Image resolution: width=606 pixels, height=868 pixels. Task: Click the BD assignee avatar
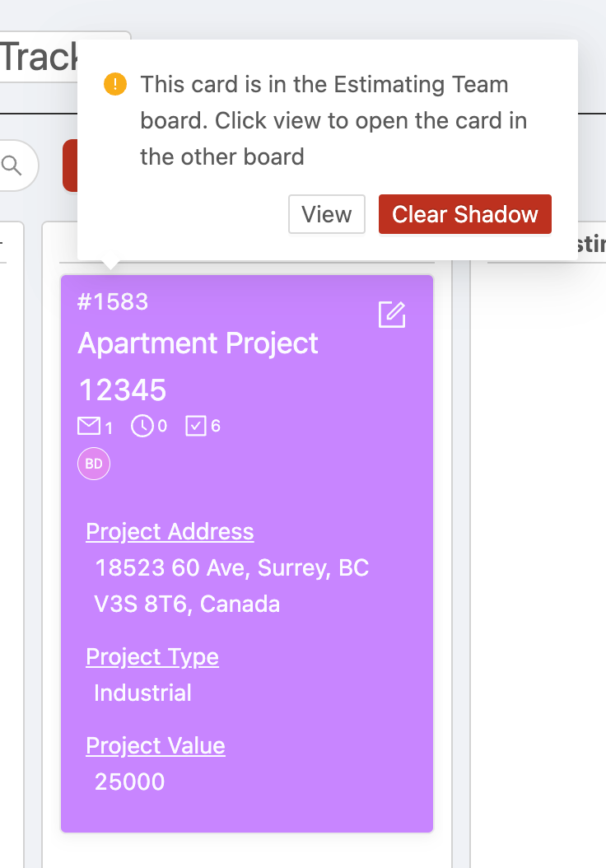click(94, 464)
